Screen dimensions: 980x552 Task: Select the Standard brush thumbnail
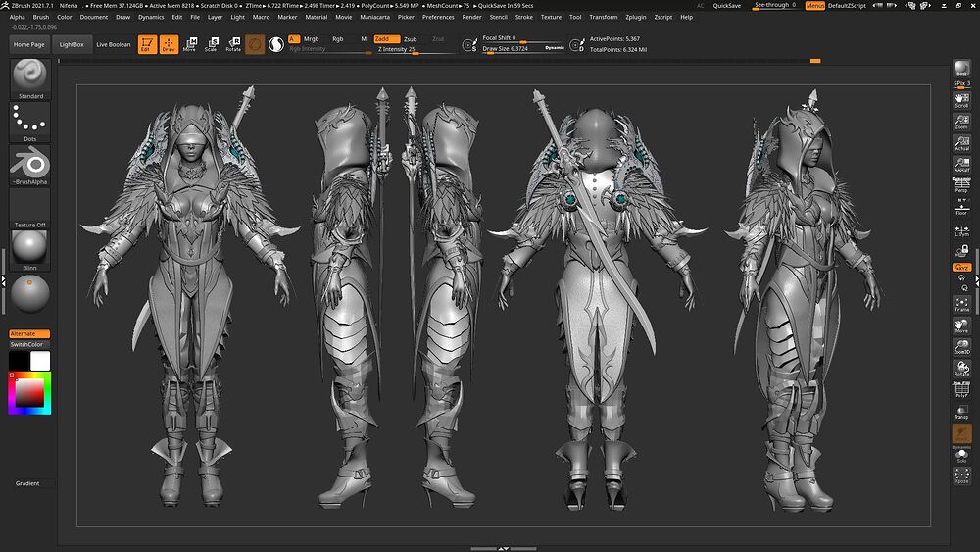pyautogui.click(x=30, y=78)
